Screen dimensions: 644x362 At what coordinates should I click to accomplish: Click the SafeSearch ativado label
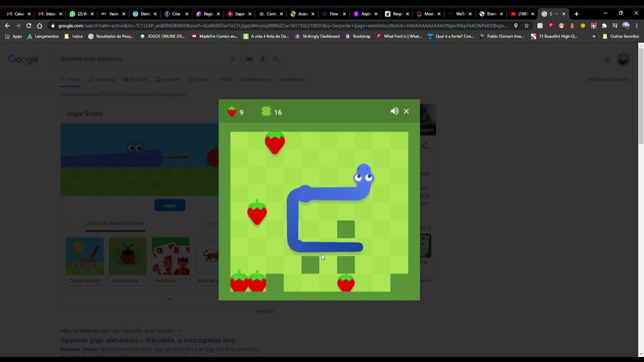click(607, 79)
